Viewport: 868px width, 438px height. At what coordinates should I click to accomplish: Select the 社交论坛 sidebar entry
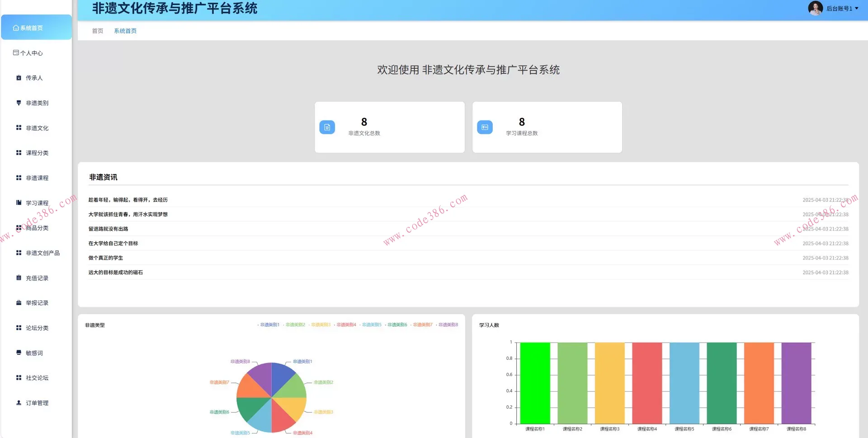(18, 377)
